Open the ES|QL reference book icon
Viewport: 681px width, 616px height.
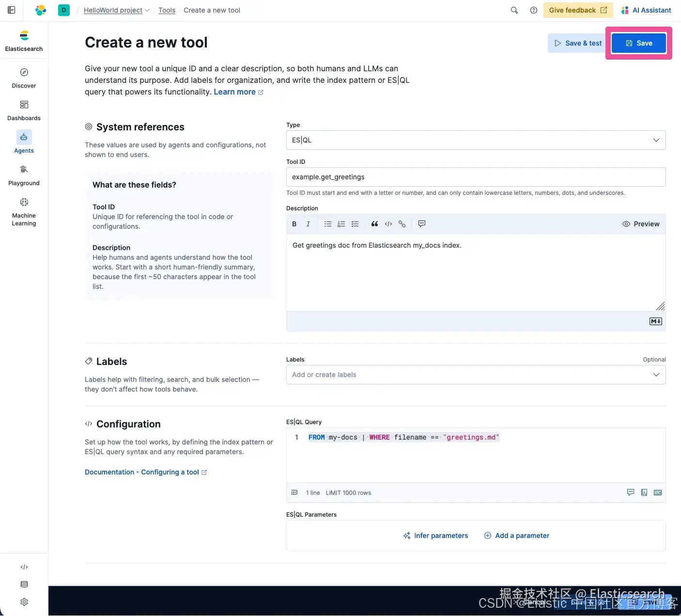[x=644, y=493]
